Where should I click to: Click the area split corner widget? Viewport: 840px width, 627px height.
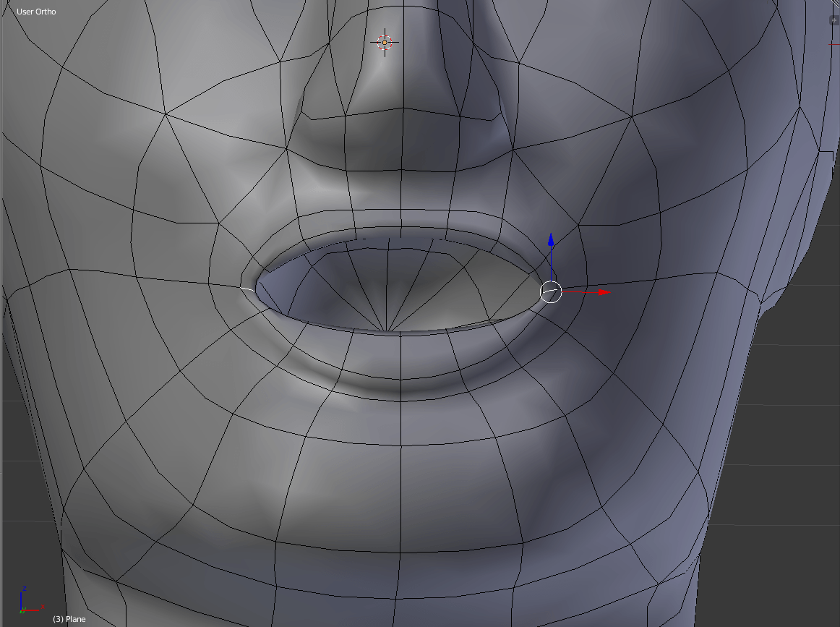point(835,4)
